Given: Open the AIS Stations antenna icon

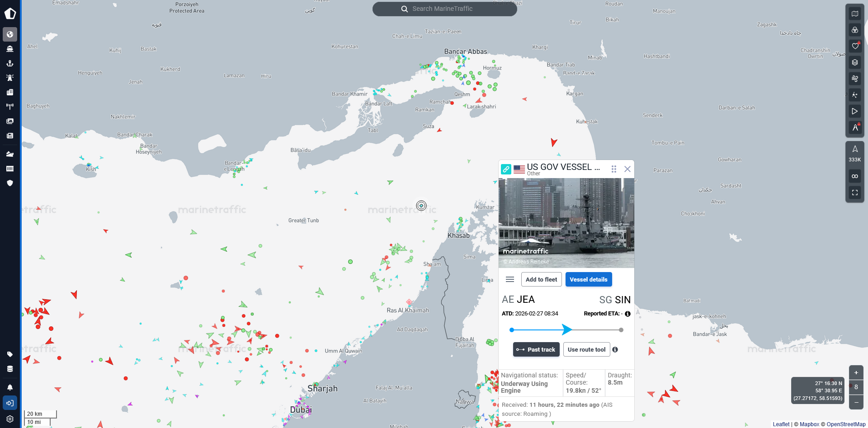Looking at the screenshot, I should (10, 107).
